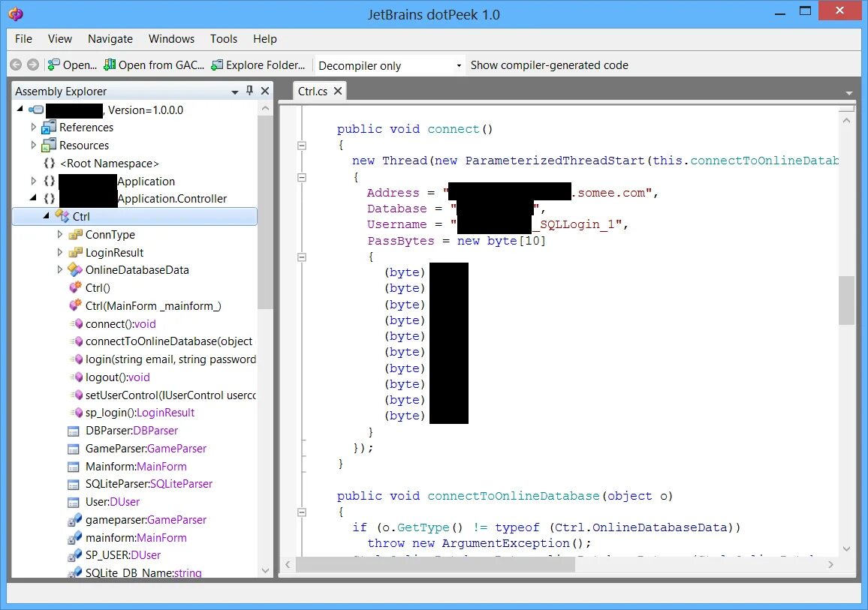Click the dotPeek application logo icon
Viewport: 868px width, 610px height.
click(x=16, y=14)
